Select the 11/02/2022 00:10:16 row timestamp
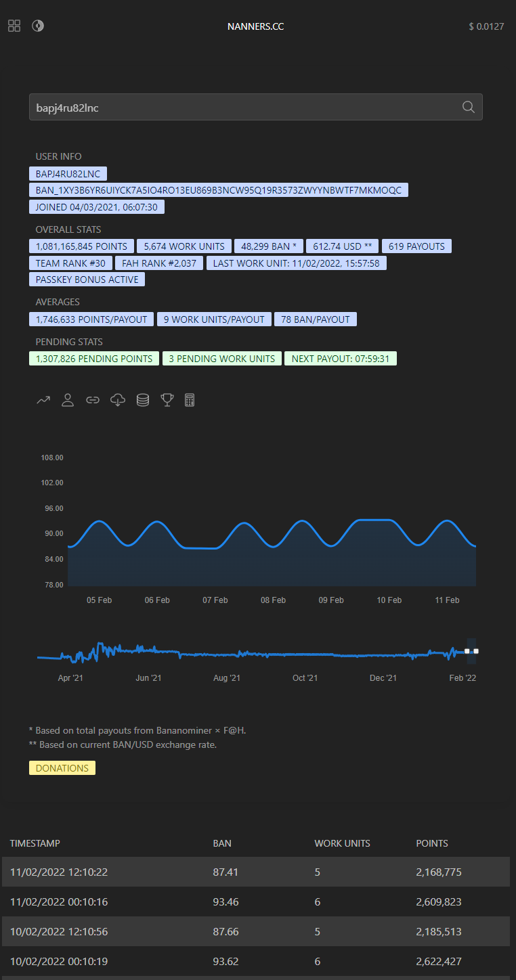The width and height of the screenshot is (516, 980). pyautogui.click(x=59, y=902)
